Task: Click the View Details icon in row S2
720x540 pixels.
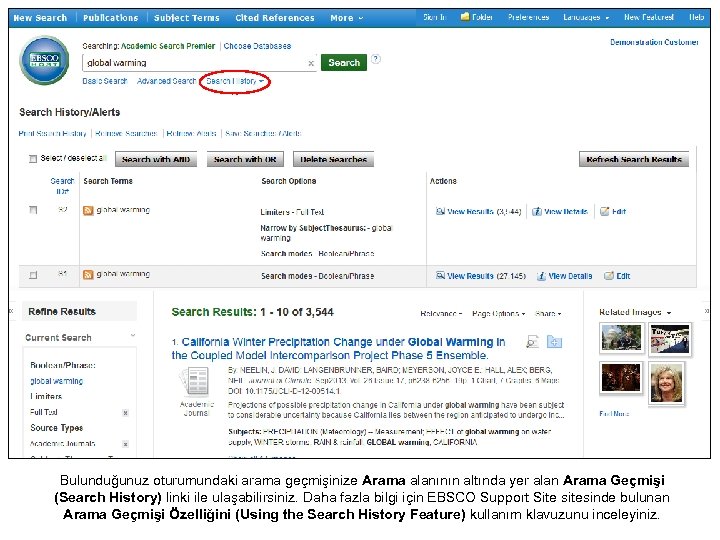Action: click(x=536, y=212)
